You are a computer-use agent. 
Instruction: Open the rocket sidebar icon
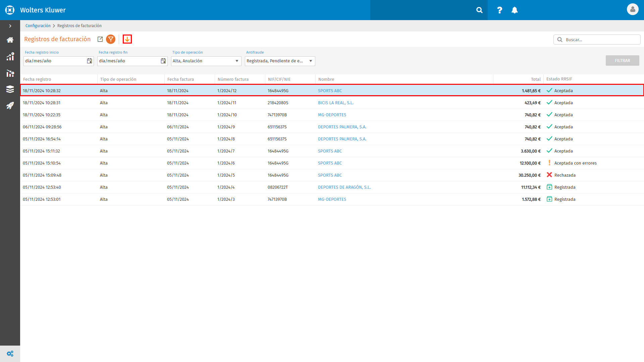[x=10, y=106]
